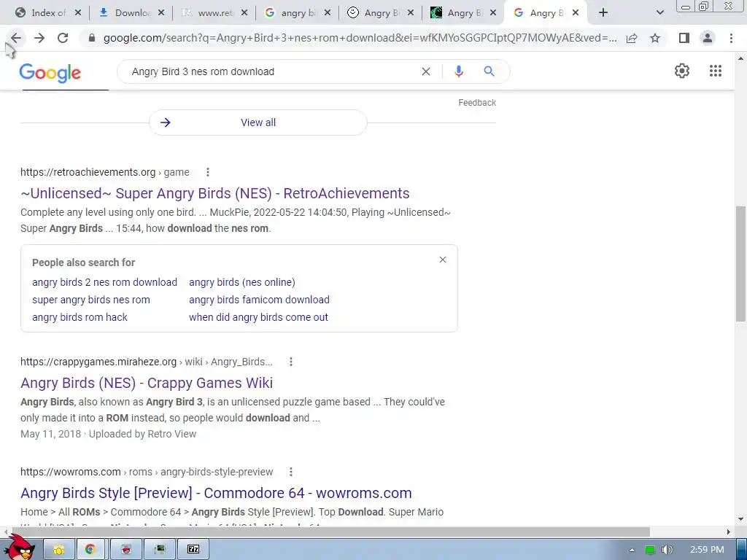Clear the search box with the X icon

(426, 71)
